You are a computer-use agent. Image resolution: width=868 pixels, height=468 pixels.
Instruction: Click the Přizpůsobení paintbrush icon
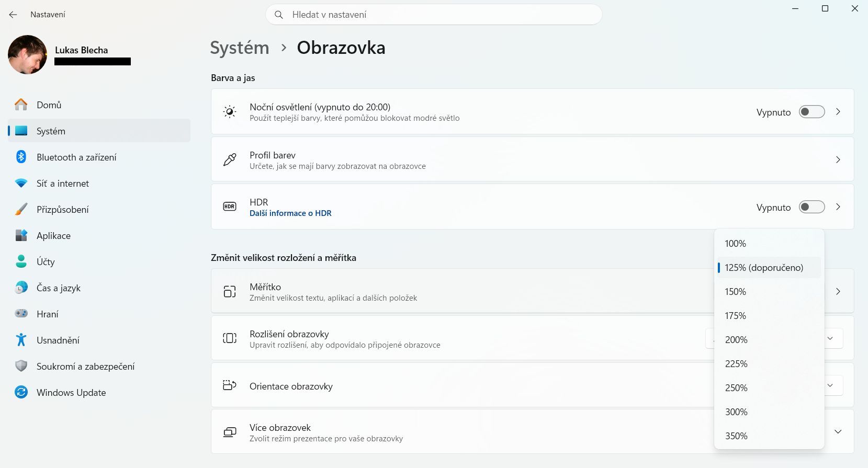(x=21, y=209)
